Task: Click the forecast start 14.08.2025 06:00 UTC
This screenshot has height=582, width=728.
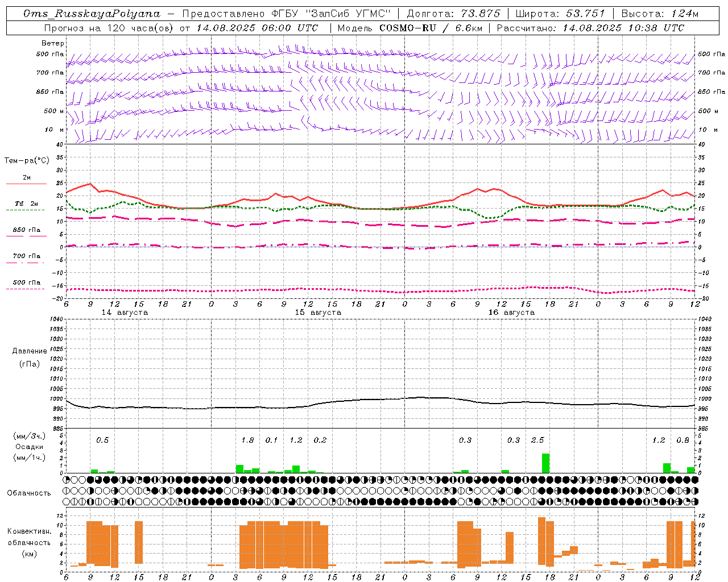Action: (257, 28)
